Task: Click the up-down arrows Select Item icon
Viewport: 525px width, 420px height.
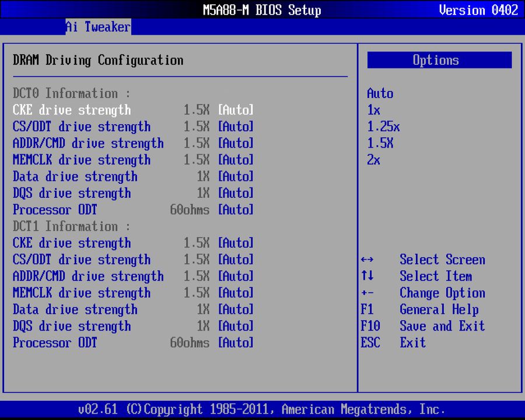Action: click(x=367, y=276)
